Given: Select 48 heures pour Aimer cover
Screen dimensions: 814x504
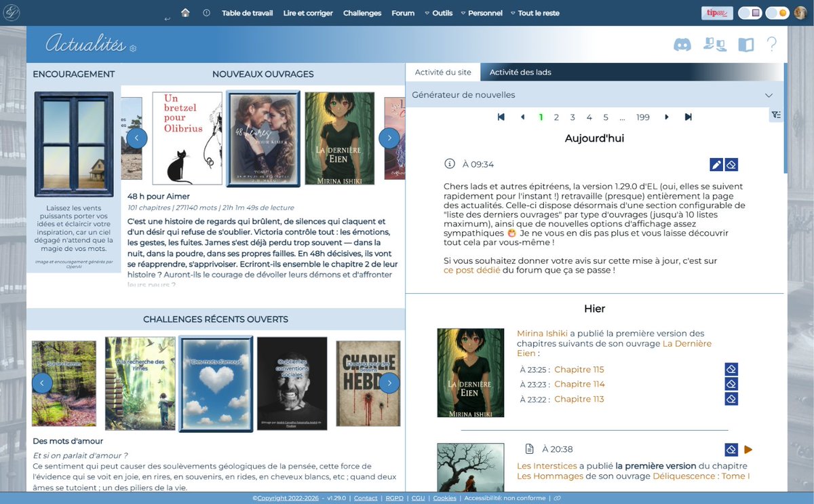Looking at the screenshot, I should [x=263, y=138].
